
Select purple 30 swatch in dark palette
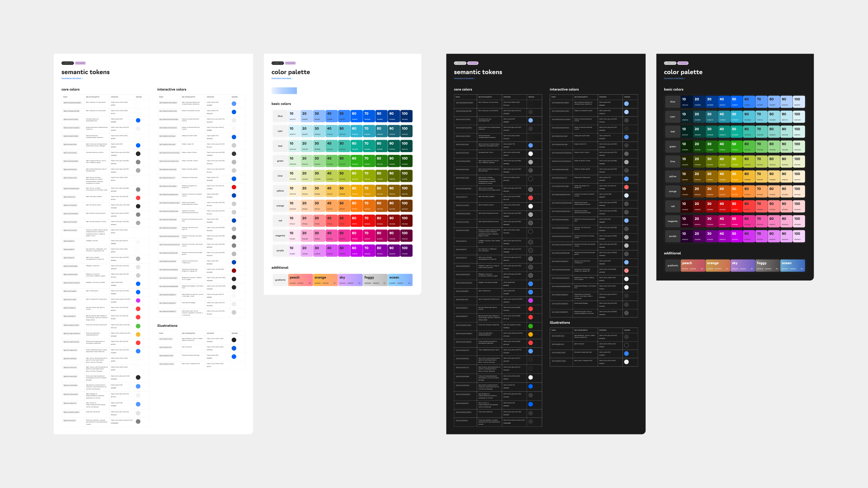click(712, 236)
